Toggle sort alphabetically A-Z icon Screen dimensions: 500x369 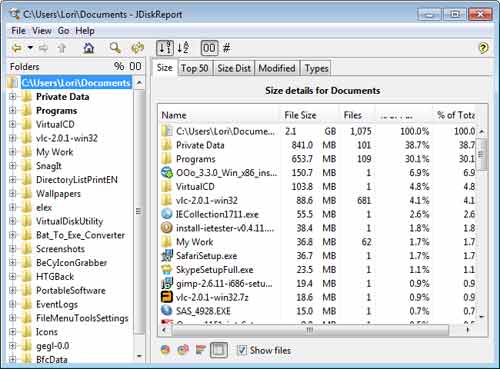[183, 48]
